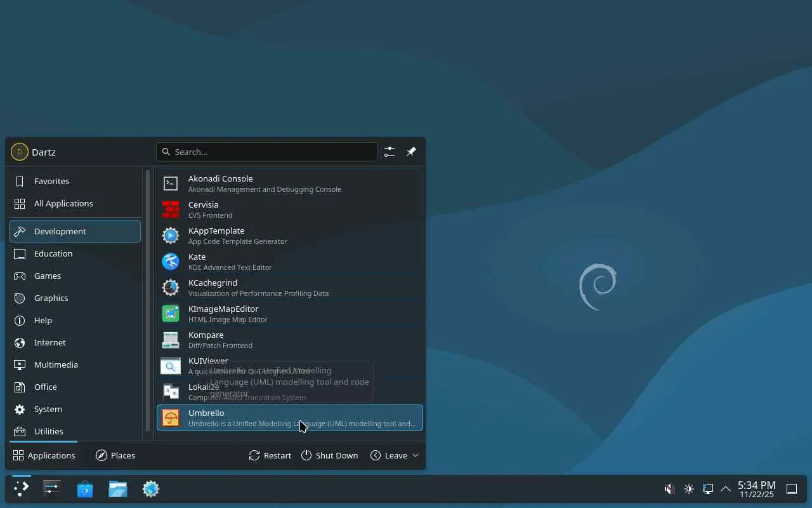Open the Games category
812x508 pixels.
[x=75, y=276]
